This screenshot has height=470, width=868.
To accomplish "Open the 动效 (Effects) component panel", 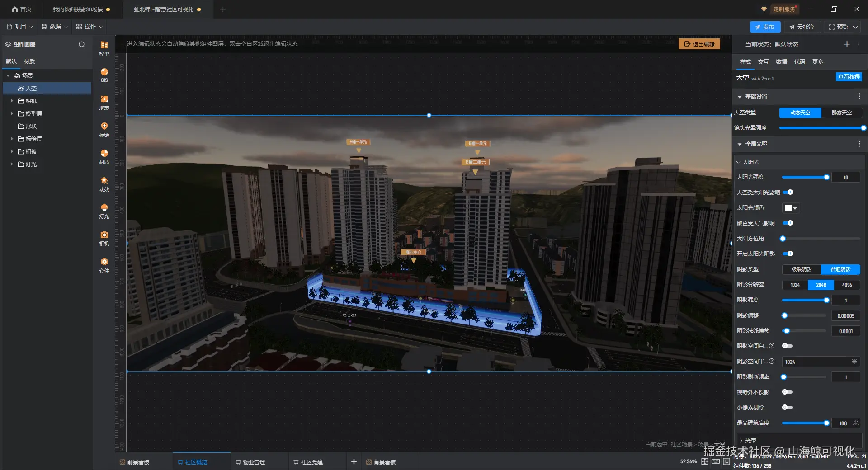I will (x=104, y=184).
